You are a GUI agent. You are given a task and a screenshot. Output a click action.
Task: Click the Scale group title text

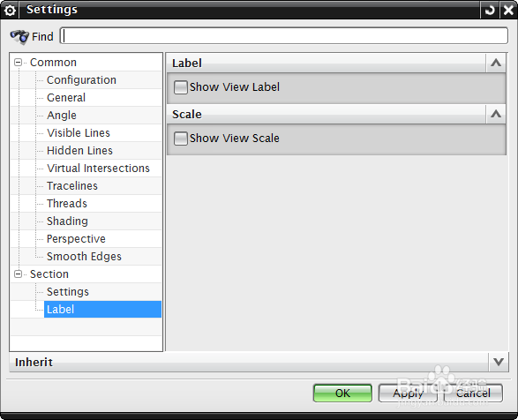[187, 115]
